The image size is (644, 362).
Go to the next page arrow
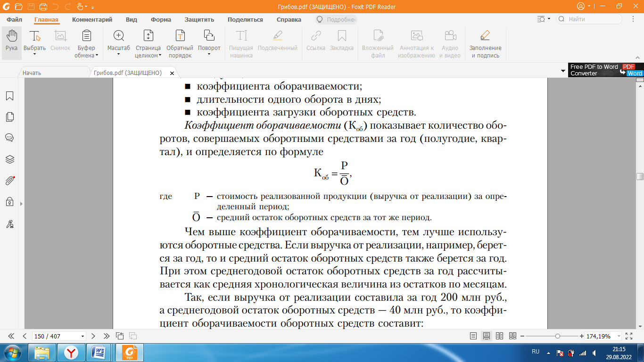click(93, 336)
